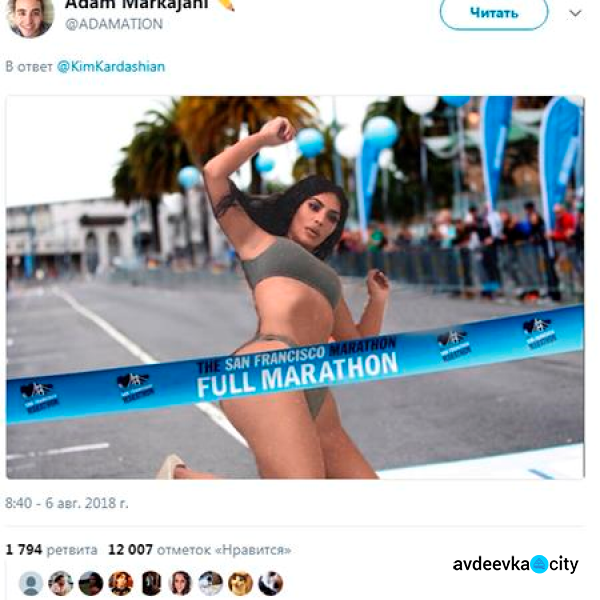Open the second liker avatar in the row
This screenshot has width=600, height=600.
[x=60, y=583]
